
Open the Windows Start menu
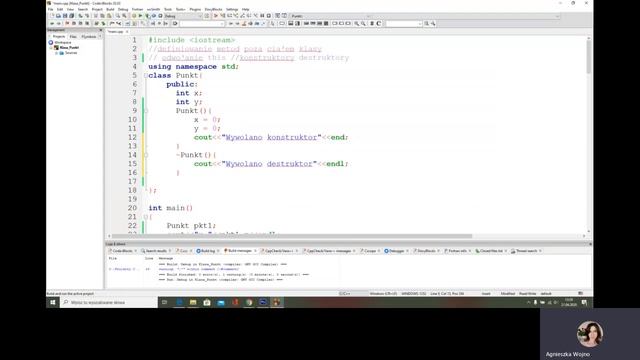coord(53,302)
